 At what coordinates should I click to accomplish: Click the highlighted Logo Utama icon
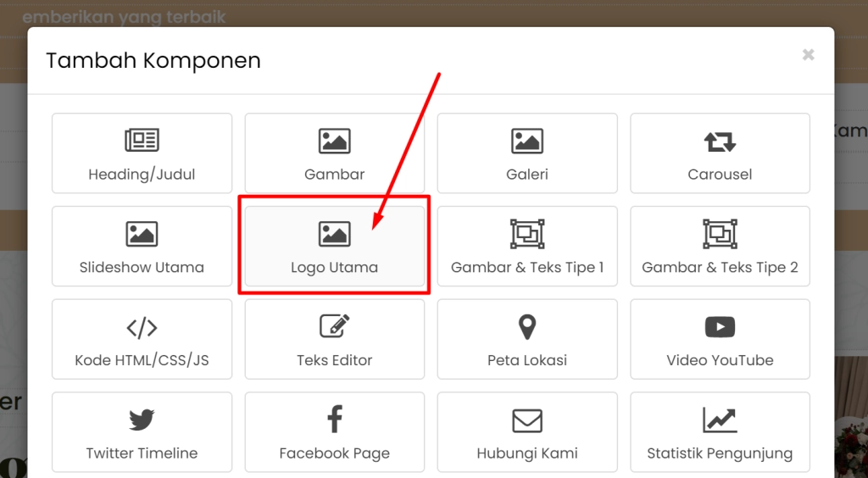(x=334, y=234)
